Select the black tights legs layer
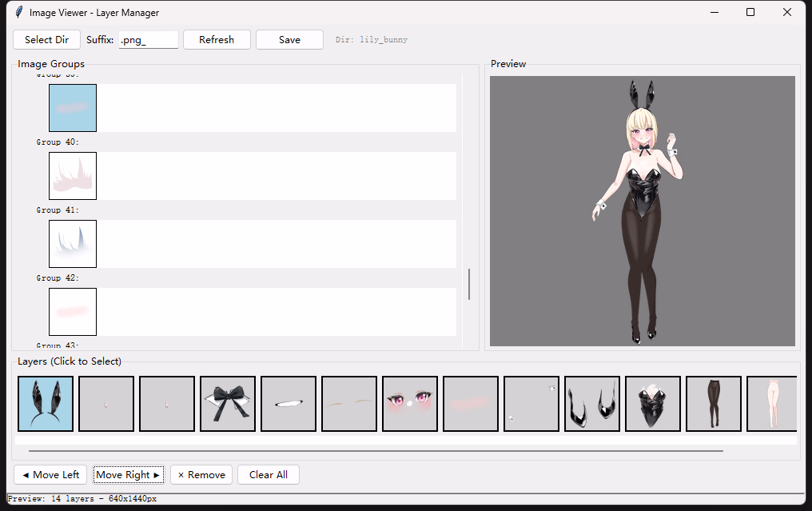Image resolution: width=812 pixels, height=511 pixels. pos(714,404)
